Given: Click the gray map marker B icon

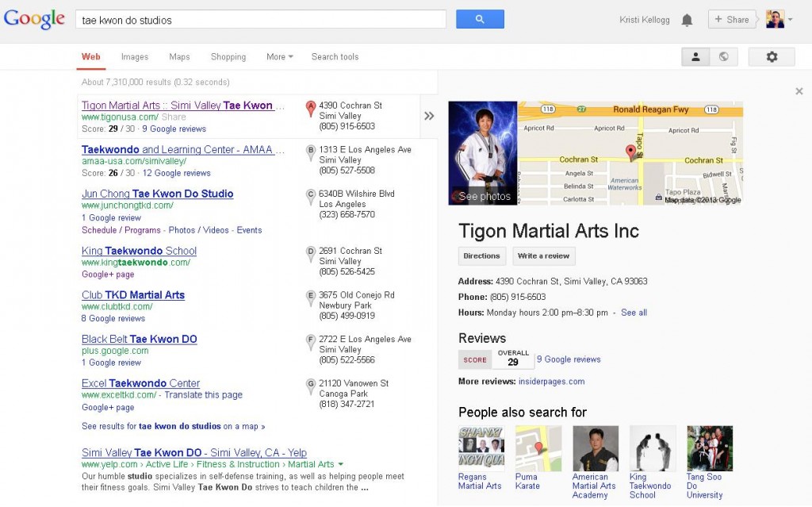Looking at the screenshot, I should (311, 150).
